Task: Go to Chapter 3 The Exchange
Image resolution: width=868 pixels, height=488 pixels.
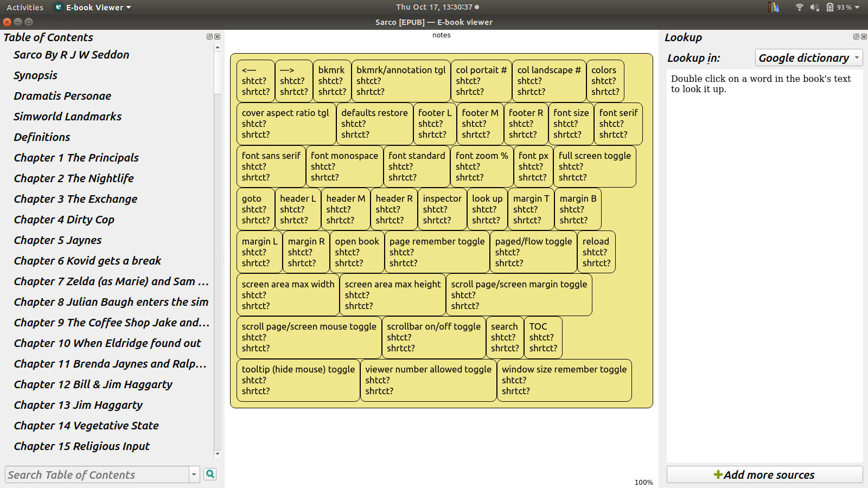Action: point(76,199)
